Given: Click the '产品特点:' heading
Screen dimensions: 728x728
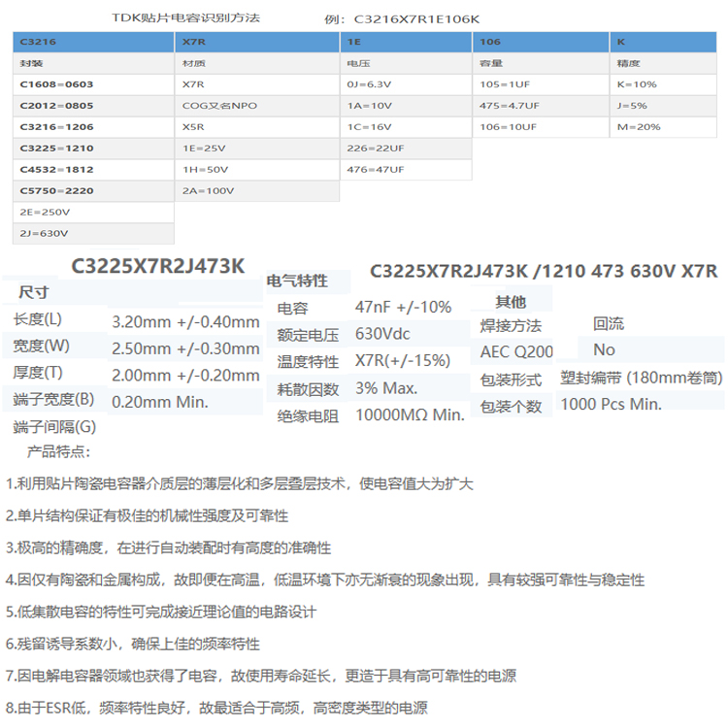Looking at the screenshot, I should click(x=58, y=451).
